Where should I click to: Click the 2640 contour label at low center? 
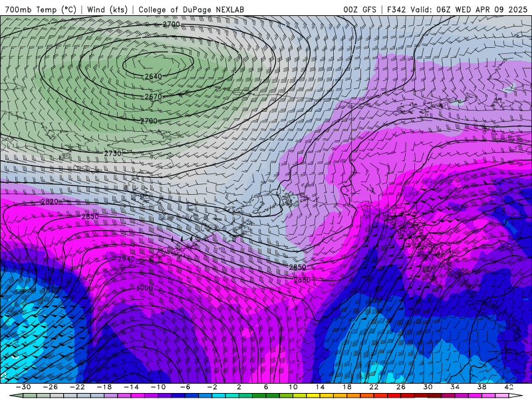point(153,76)
